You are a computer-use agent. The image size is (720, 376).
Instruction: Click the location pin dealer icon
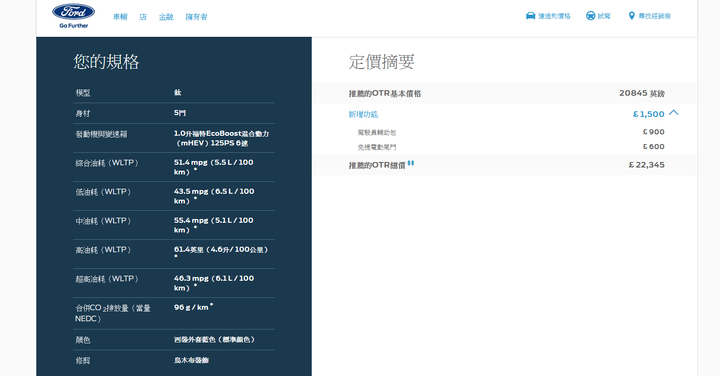click(x=631, y=16)
